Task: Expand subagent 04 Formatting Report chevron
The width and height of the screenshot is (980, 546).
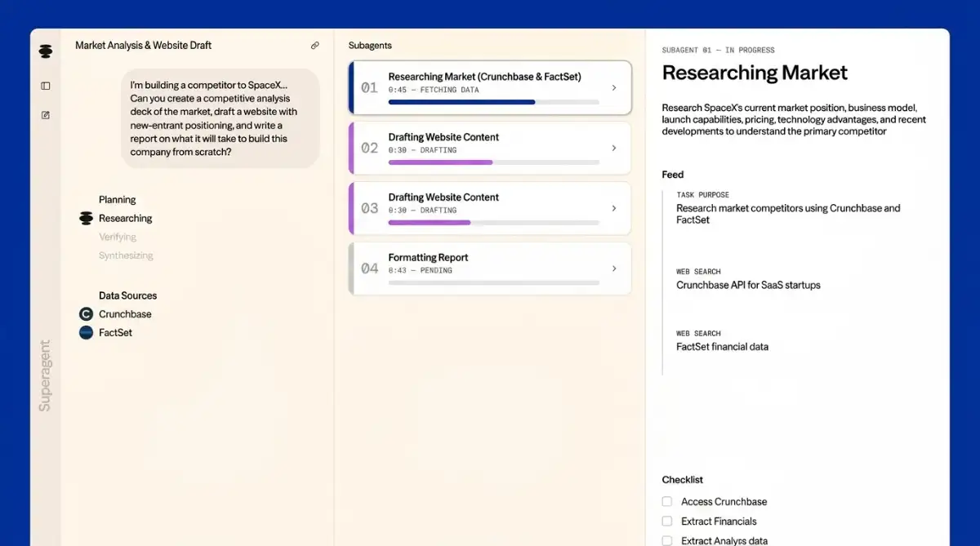Action: coord(614,269)
